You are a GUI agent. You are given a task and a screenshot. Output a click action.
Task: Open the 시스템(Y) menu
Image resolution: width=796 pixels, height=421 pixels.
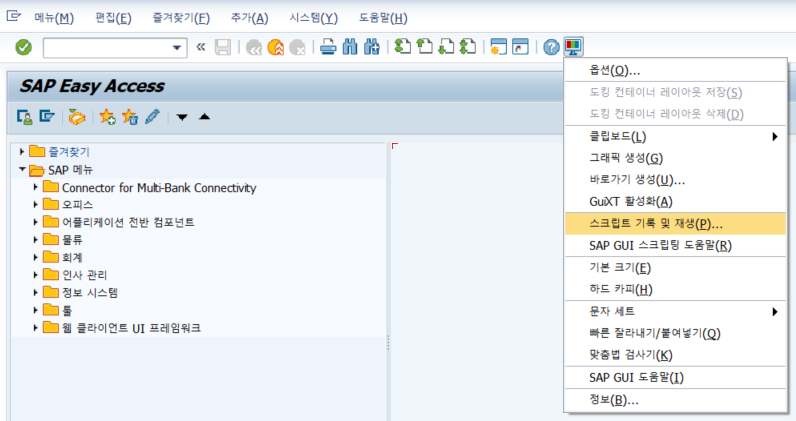coord(313,18)
